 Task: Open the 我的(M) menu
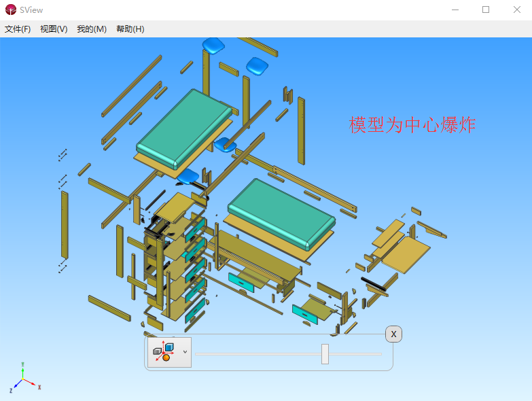coord(92,29)
